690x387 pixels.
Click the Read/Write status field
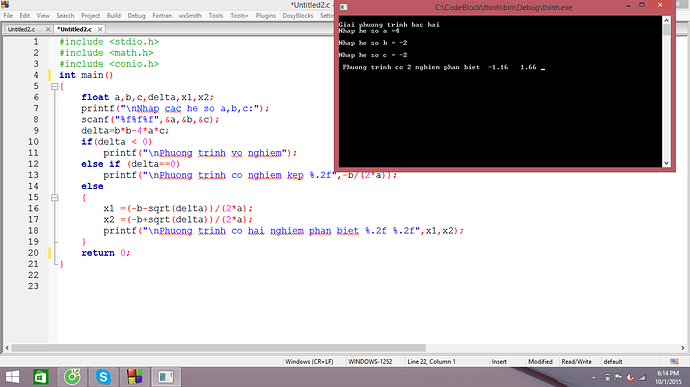pos(576,361)
